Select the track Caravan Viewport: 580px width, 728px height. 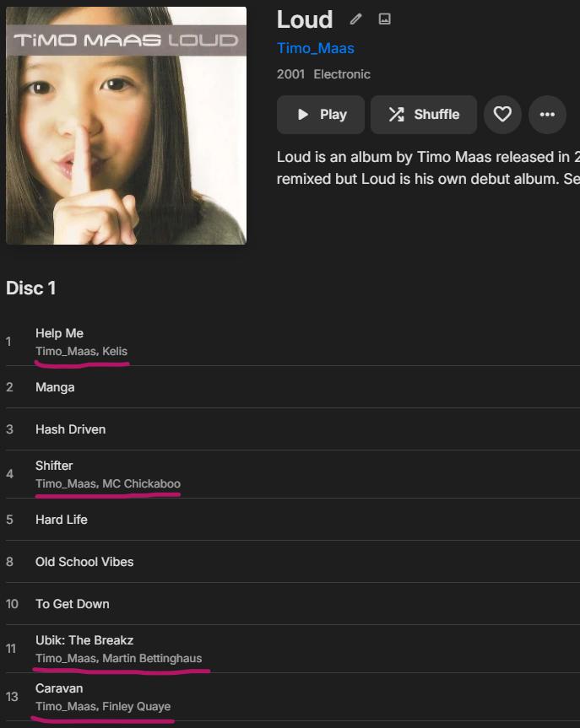[59, 688]
